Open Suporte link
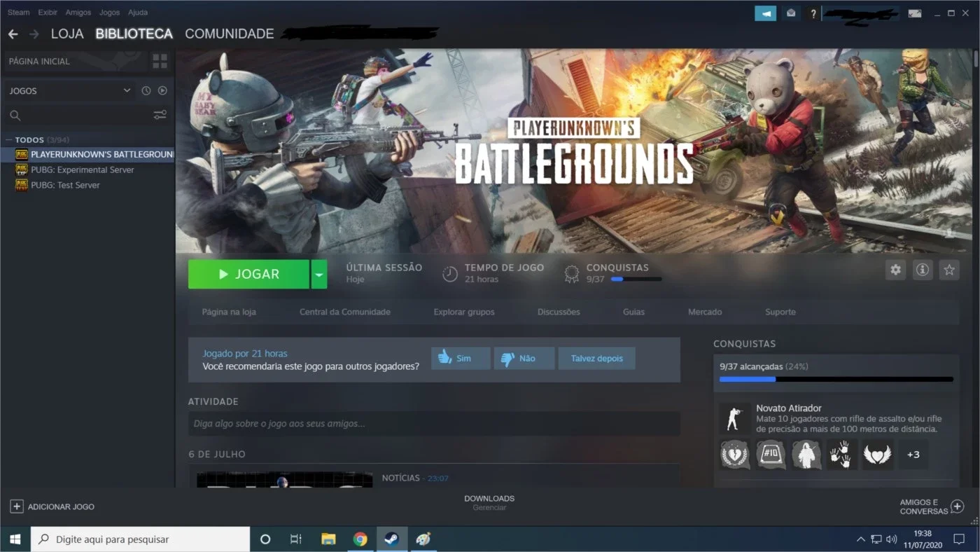 780,312
